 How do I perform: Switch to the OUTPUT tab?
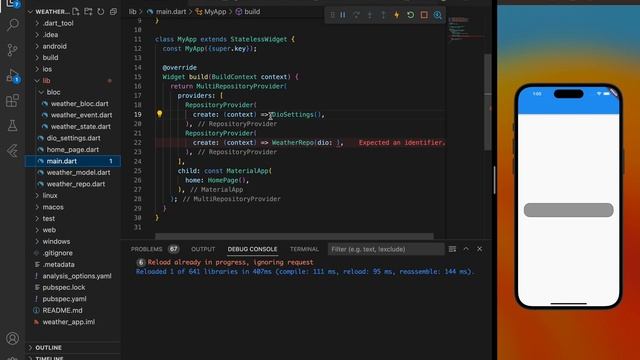(203, 249)
